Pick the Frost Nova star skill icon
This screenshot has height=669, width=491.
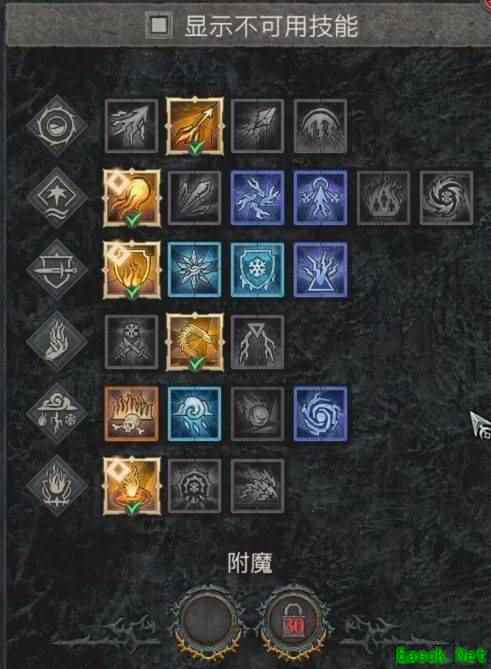(x=195, y=270)
